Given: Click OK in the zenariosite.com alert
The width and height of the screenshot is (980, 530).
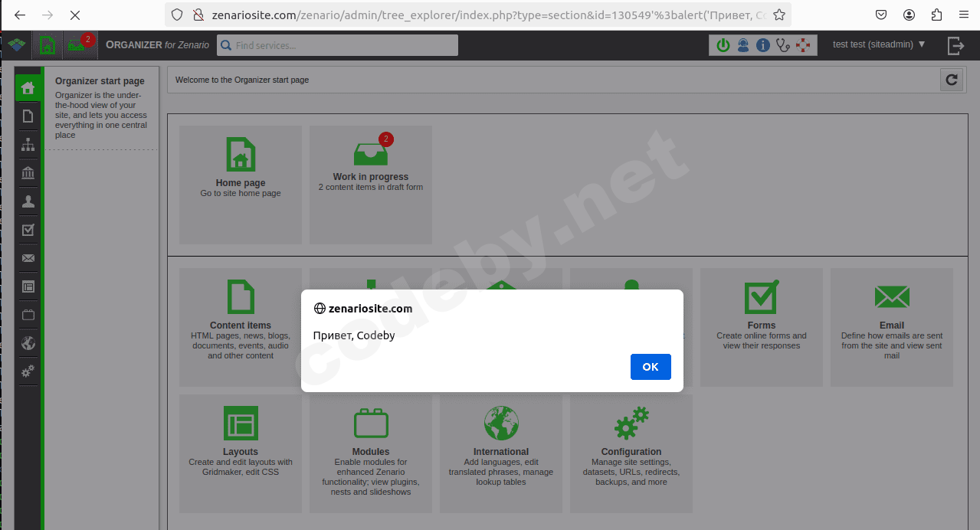Looking at the screenshot, I should click(x=651, y=367).
